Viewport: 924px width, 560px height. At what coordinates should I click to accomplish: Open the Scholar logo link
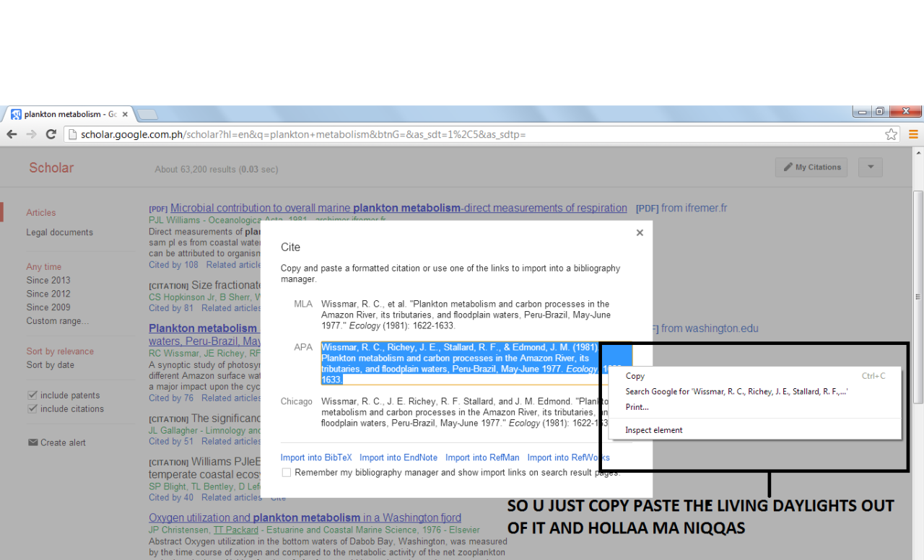[x=51, y=167]
